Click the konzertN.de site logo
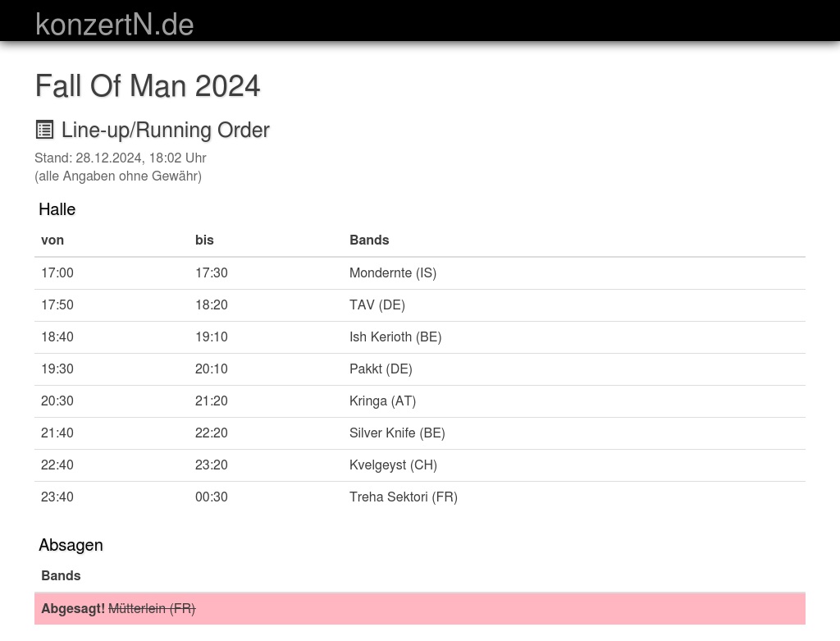Screen dimensions: 840x641 (114, 24)
